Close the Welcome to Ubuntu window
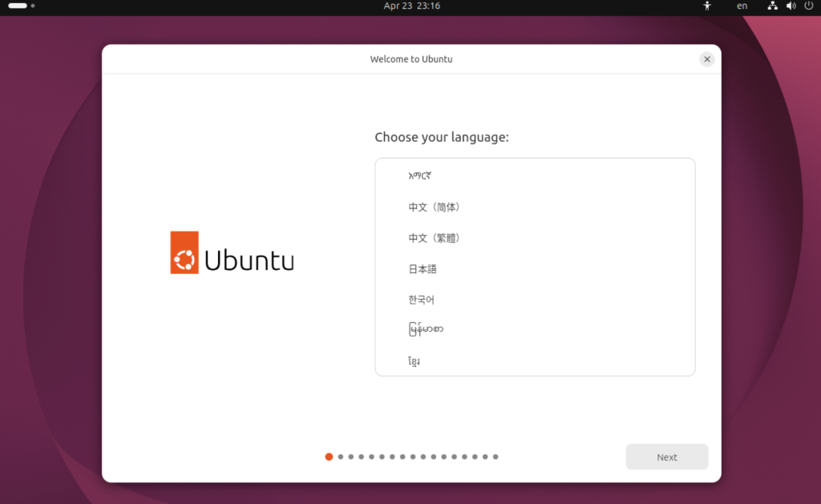 click(x=706, y=58)
